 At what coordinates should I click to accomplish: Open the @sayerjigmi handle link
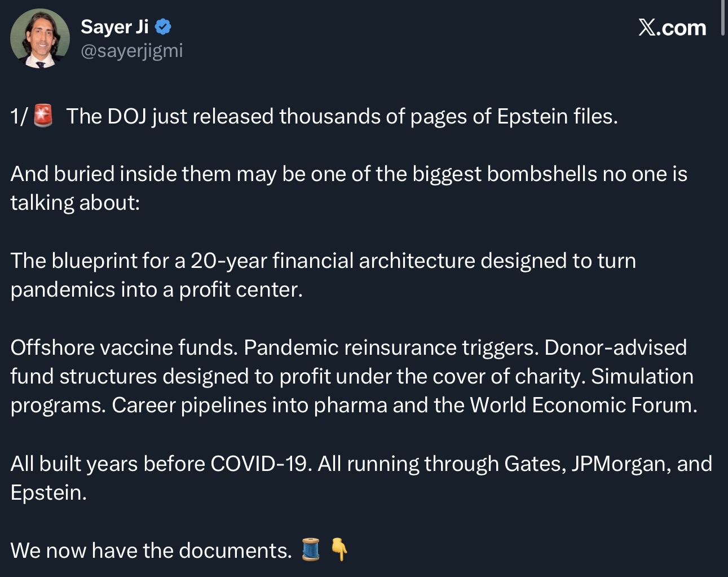pos(132,51)
